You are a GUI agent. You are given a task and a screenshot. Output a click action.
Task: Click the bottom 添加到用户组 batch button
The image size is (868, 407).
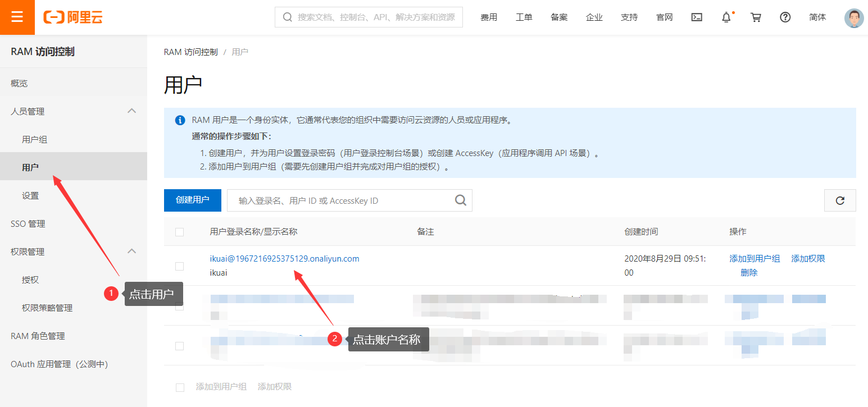click(x=221, y=387)
